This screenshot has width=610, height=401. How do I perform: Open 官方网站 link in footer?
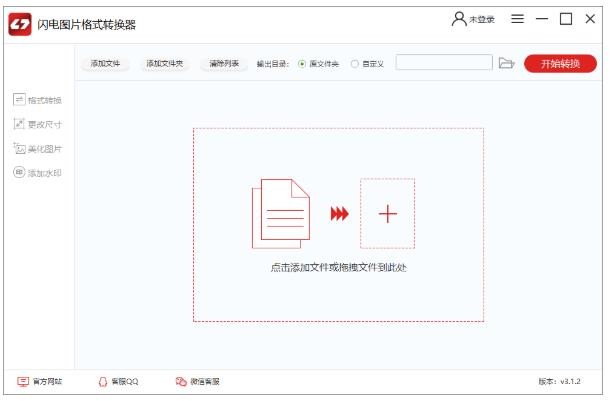[x=39, y=382]
